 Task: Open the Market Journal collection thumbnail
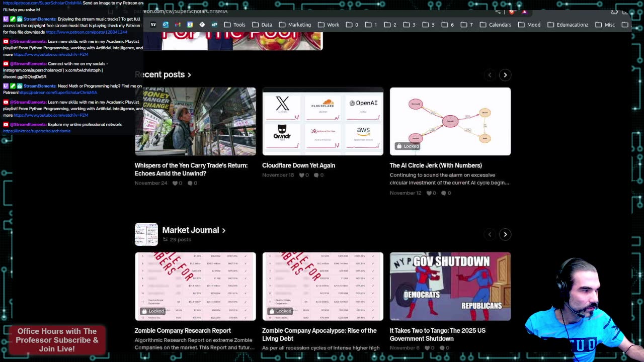point(146,234)
